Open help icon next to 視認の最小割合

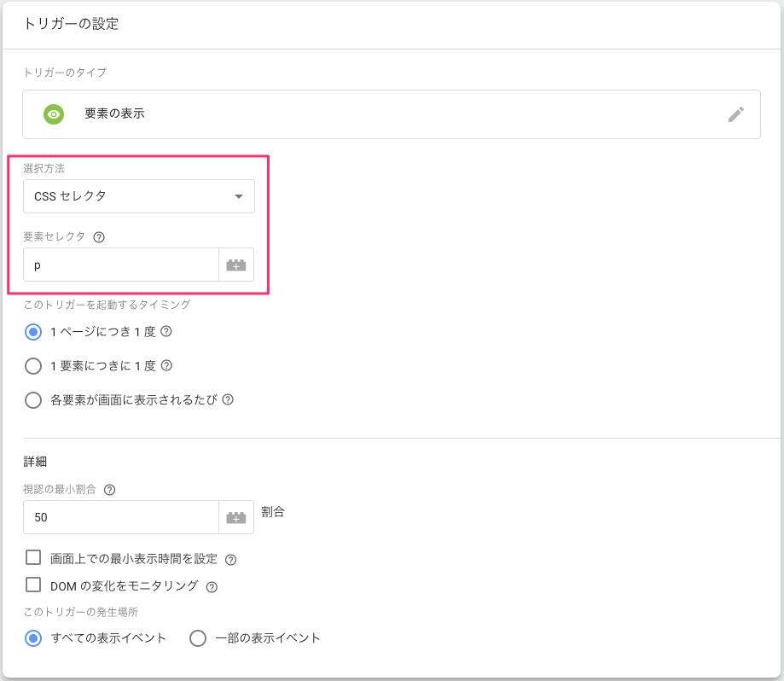point(109,490)
